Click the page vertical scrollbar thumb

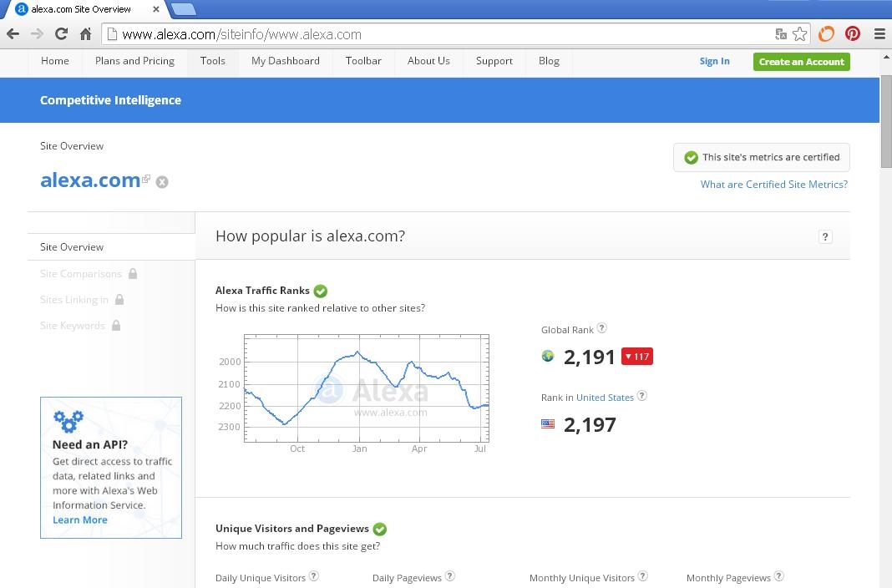click(x=886, y=121)
